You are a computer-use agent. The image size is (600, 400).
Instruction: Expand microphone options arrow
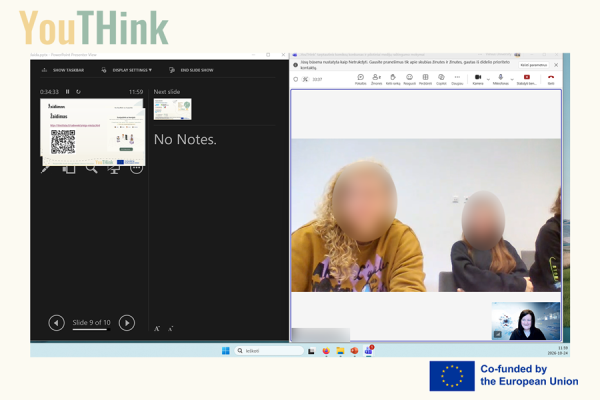pyautogui.click(x=512, y=79)
